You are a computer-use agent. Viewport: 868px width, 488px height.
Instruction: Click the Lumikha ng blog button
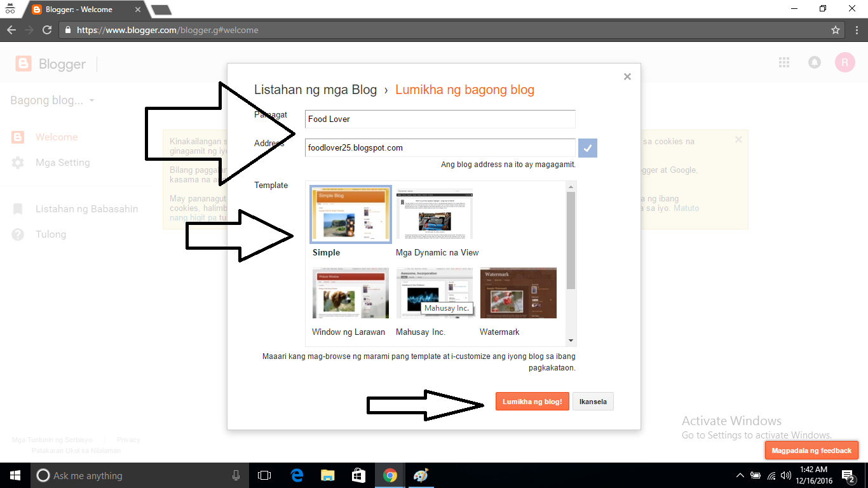point(532,401)
